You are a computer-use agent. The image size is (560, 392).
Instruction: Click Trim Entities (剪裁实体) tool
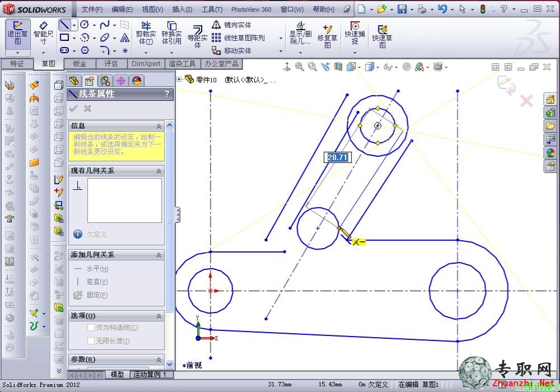[146, 33]
